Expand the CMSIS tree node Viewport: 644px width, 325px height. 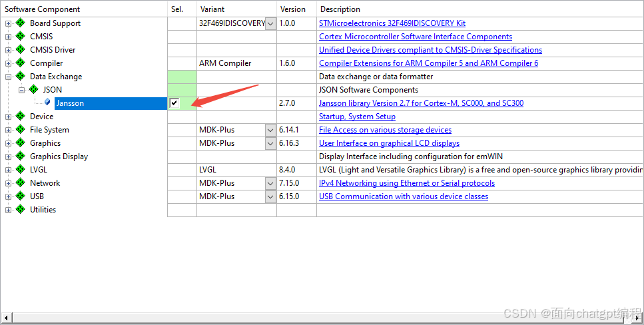(8, 37)
